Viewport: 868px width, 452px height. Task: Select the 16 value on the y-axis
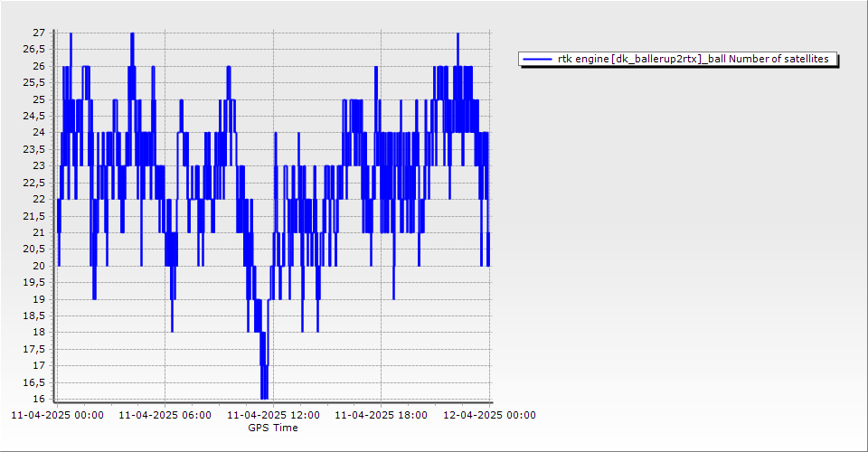tap(38, 399)
